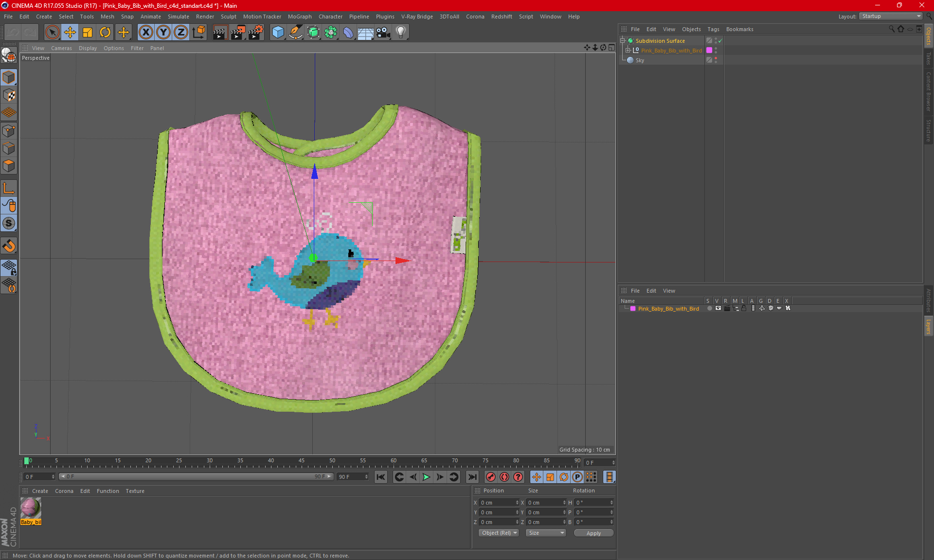This screenshot has height=560, width=934.
Task: Open the Size mode dropdown
Action: point(546,533)
